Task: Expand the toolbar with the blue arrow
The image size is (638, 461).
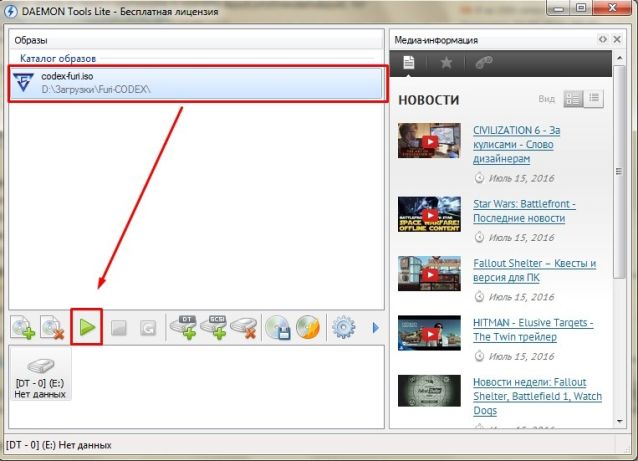Action: [x=376, y=328]
